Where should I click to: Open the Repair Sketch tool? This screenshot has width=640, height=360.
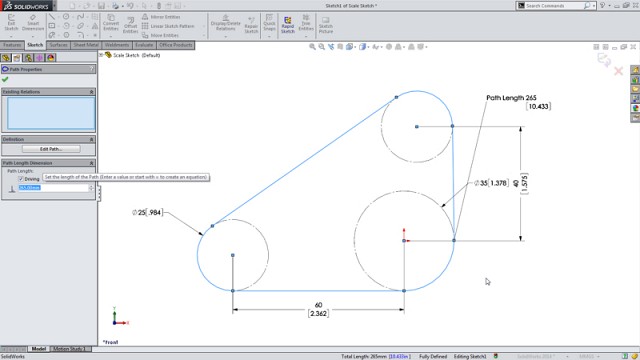pos(251,25)
